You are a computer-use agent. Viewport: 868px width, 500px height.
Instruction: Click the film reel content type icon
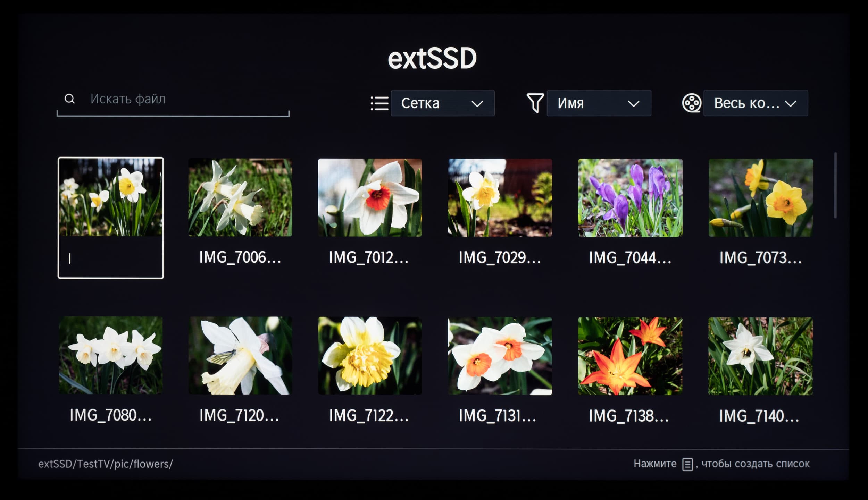coord(691,103)
